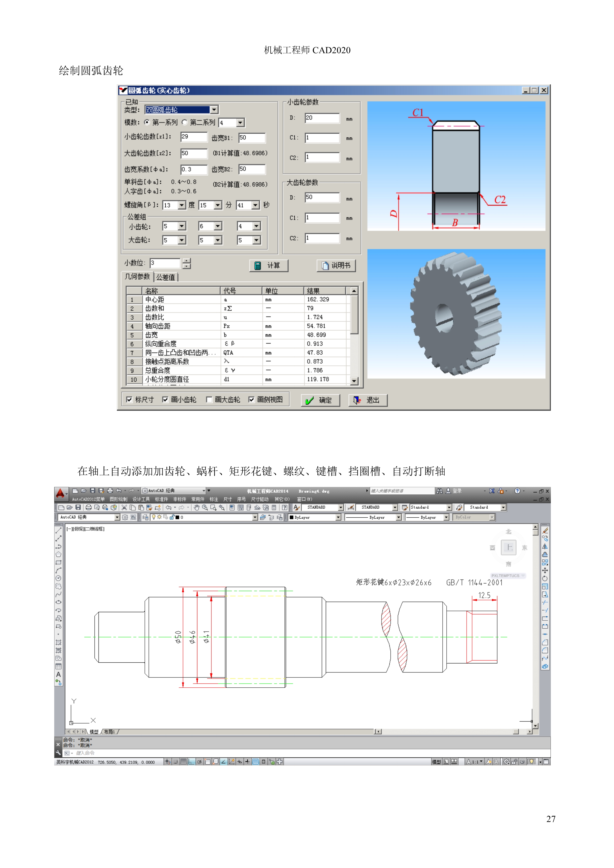Click the Save icon in standard toolbar

pyautogui.click(x=78, y=507)
